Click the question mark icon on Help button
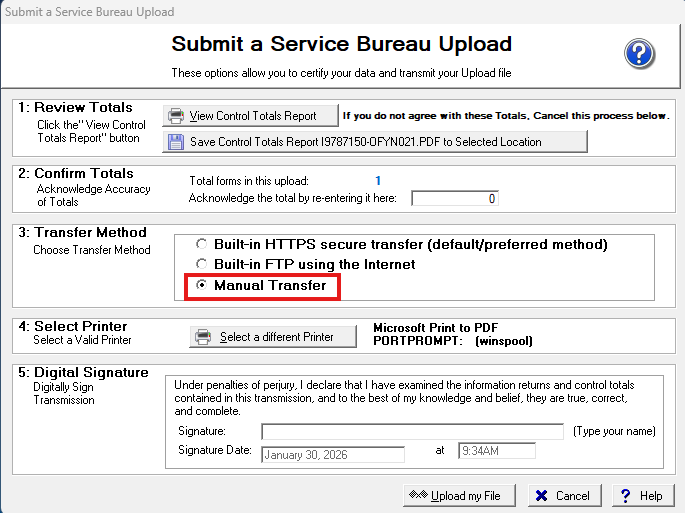 click(625, 495)
